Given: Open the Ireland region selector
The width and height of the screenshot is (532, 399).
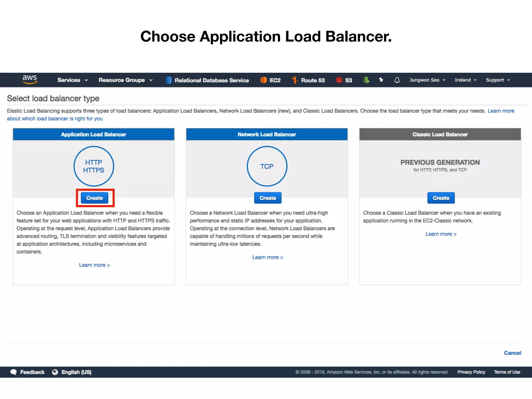Looking at the screenshot, I should pos(465,80).
